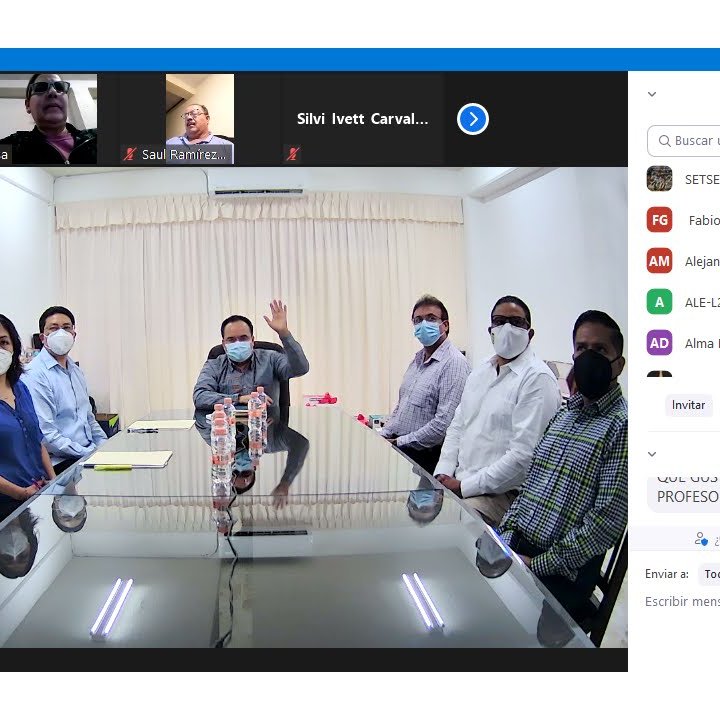Collapse the chat panel chevron
Viewport: 720px width, 720px height.
coord(652,454)
